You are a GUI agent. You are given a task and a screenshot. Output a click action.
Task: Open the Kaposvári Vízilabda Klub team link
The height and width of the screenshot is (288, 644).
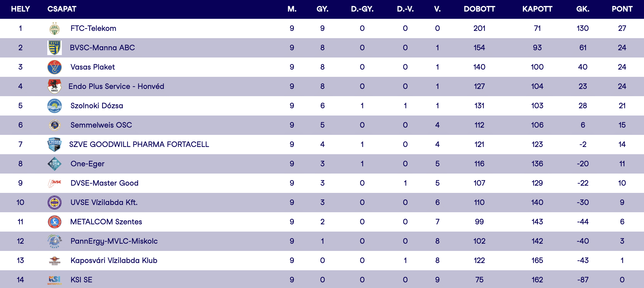[114, 261]
